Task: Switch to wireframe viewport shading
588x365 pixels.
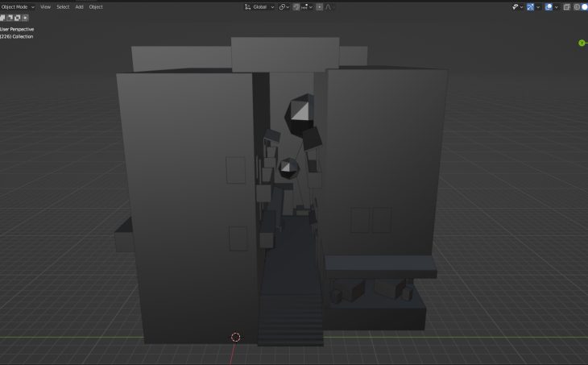Action: pyautogui.click(x=577, y=6)
